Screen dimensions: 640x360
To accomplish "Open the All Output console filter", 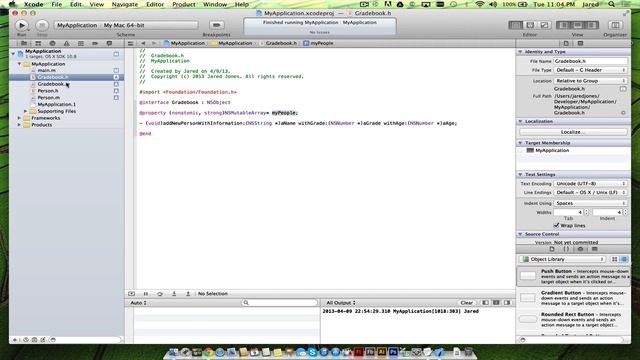I will (341, 303).
